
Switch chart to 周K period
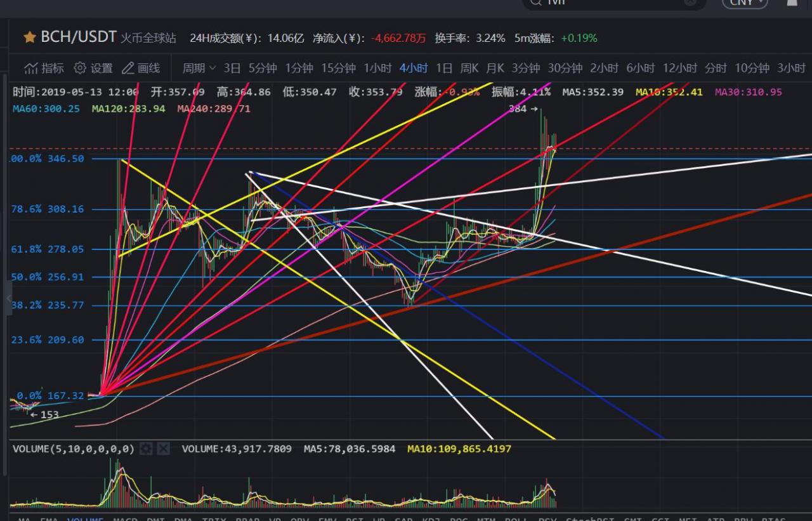[x=469, y=68]
